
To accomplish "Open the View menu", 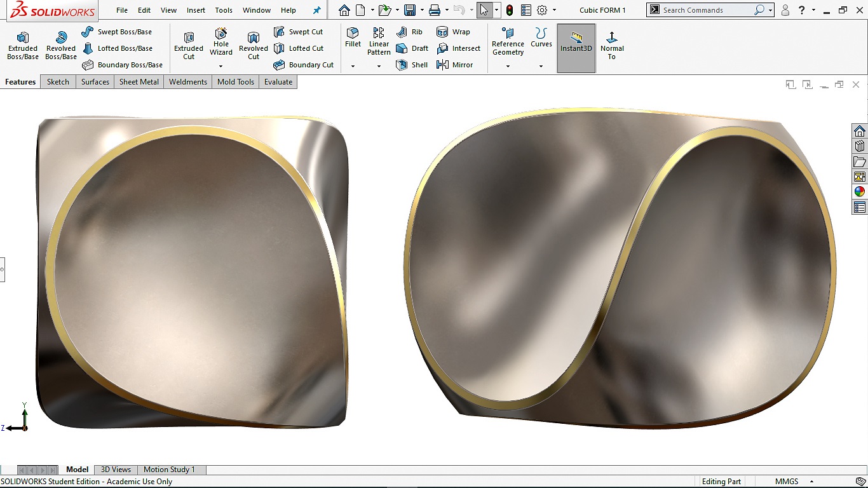I will point(169,10).
